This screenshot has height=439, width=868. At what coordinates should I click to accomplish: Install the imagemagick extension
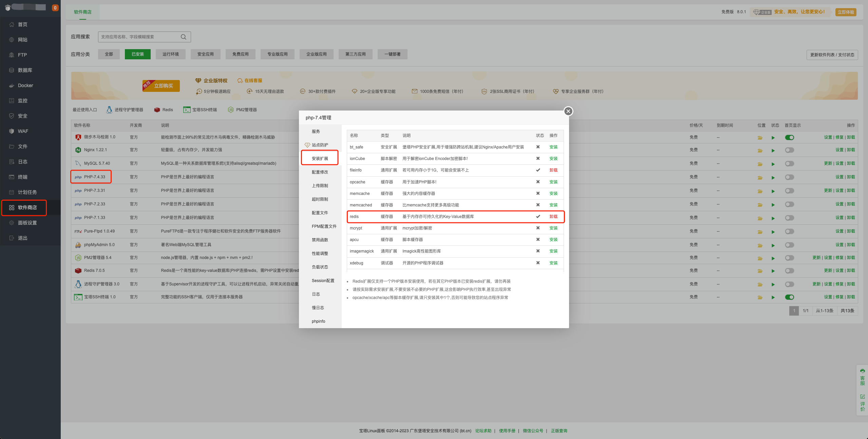click(553, 251)
